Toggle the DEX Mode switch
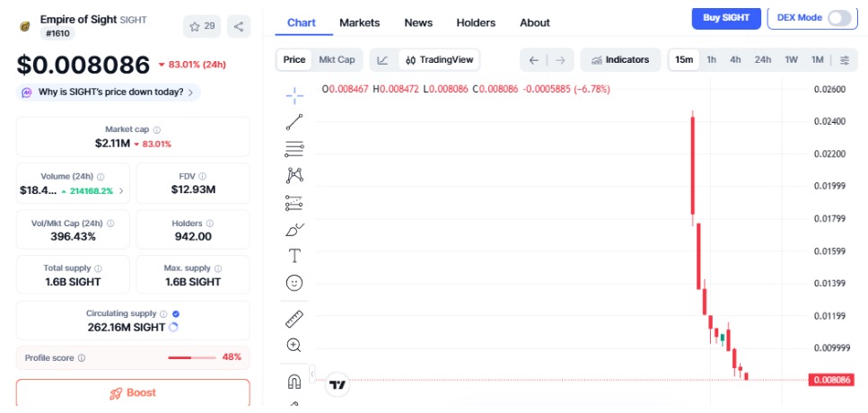The height and width of the screenshot is (413, 868). (838, 18)
